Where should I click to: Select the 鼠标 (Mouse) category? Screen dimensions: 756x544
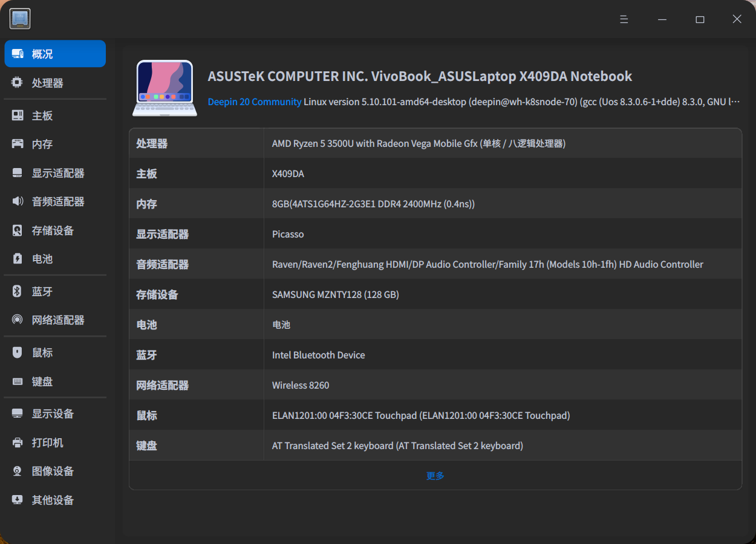[42, 352]
